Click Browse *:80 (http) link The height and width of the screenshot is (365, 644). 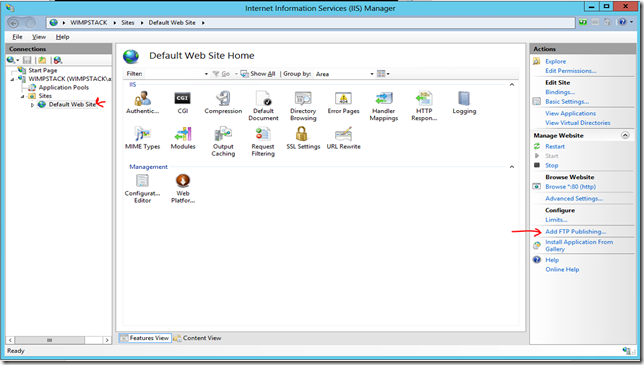[x=570, y=186]
